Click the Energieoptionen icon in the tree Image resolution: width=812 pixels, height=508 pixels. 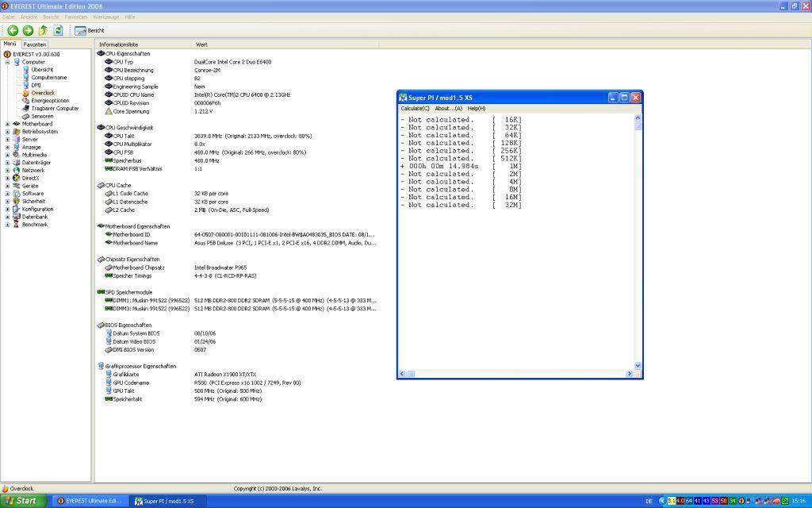click(26, 101)
